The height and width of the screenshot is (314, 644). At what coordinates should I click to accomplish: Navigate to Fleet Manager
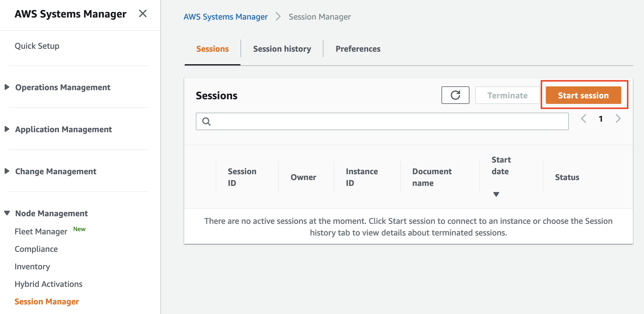point(41,231)
